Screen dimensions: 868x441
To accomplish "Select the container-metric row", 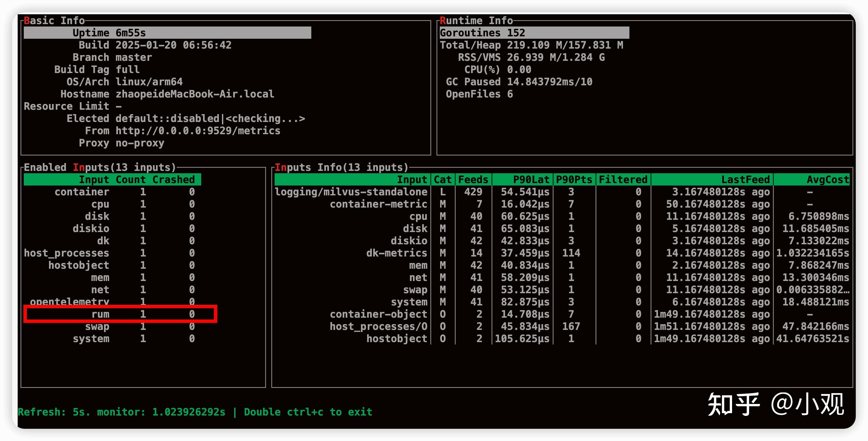I will pyautogui.click(x=378, y=204).
